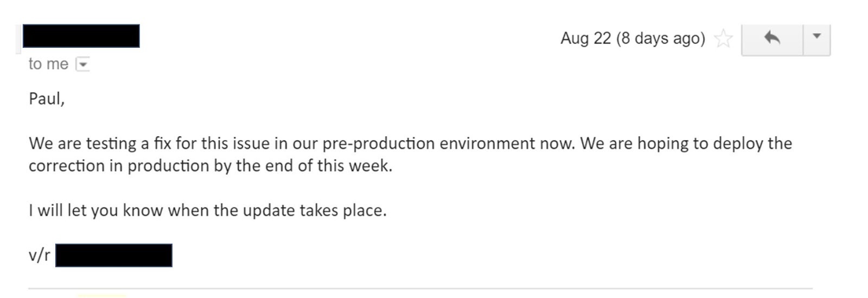868x298 pixels.
Task: Open the More options dropdown beside Reply
Action: (x=816, y=37)
